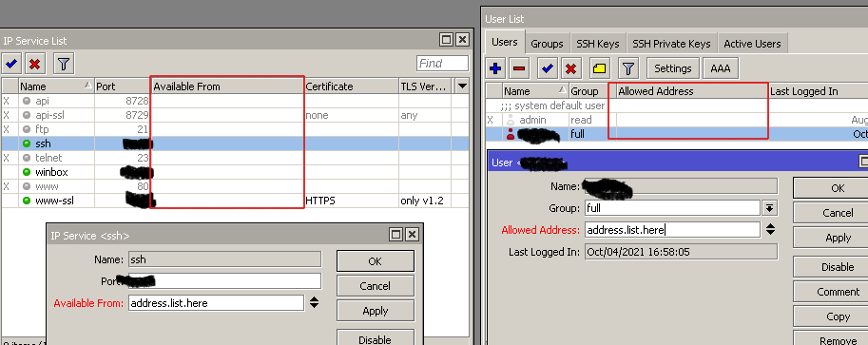Viewport: 868px width, 345px height.
Task: Click the Available From up/down arrows in ssh dialog
Action: [x=314, y=302]
